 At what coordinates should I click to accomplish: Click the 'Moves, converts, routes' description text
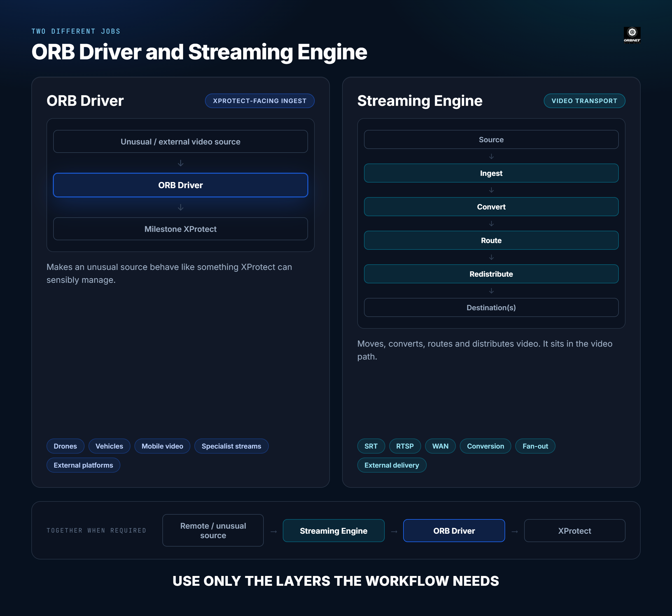485,350
